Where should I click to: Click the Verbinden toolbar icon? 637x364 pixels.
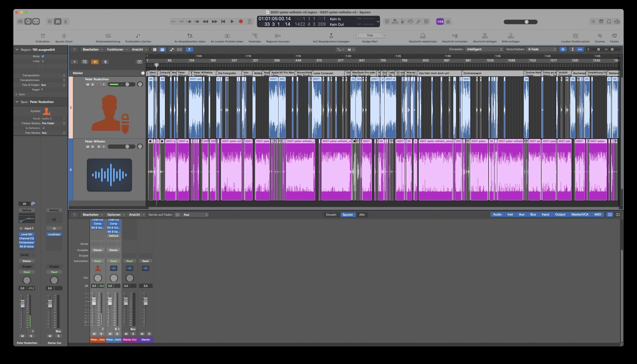[255, 36]
